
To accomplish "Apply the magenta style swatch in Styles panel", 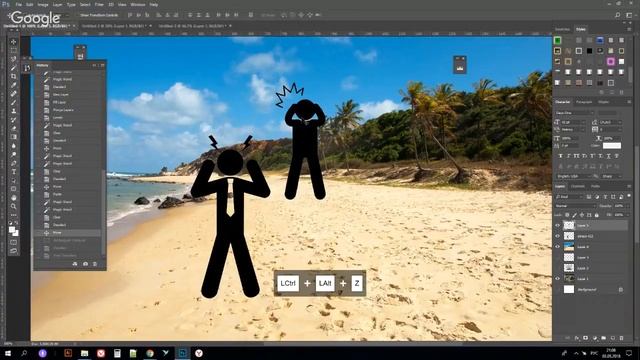I will click(611, 62).
